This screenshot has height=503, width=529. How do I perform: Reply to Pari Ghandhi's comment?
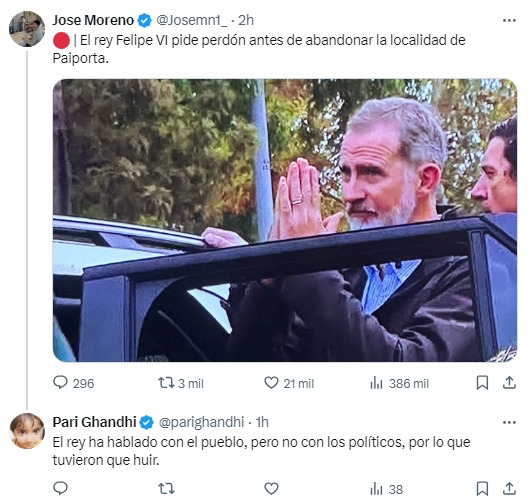point(60,488)
